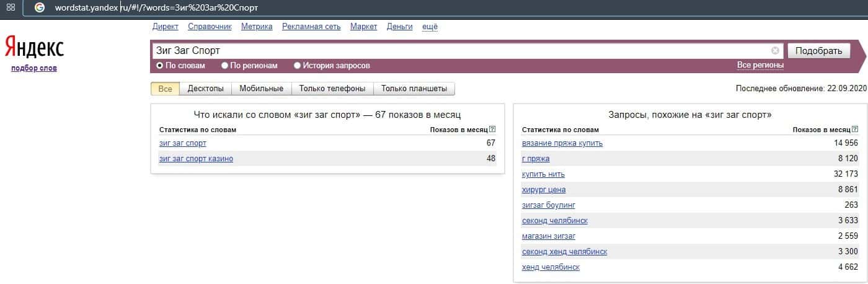The width and height of the screenshot is (868, 284).
Task: Open the зиг заг спорт казино link
Action: tap(197, 159)
